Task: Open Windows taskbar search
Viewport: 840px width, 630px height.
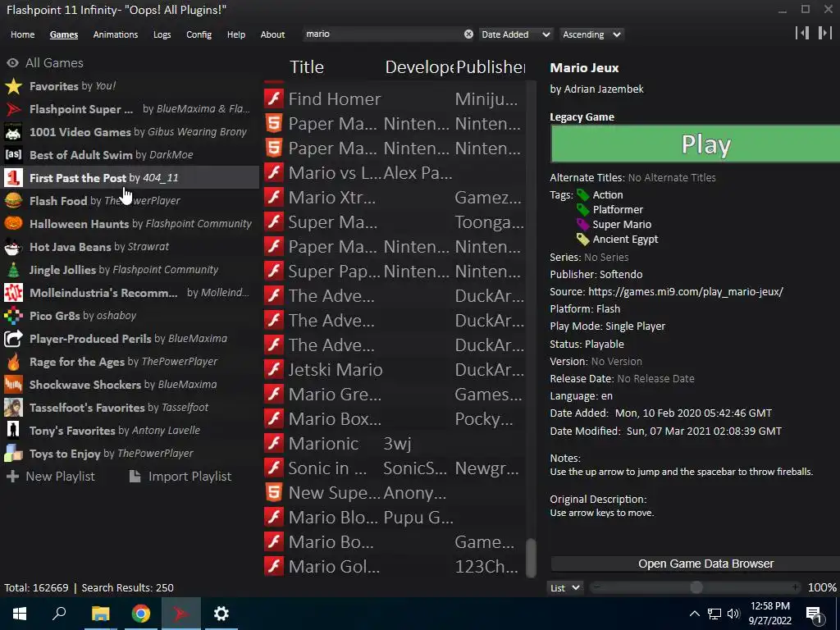Action: (x=59, y=614)
